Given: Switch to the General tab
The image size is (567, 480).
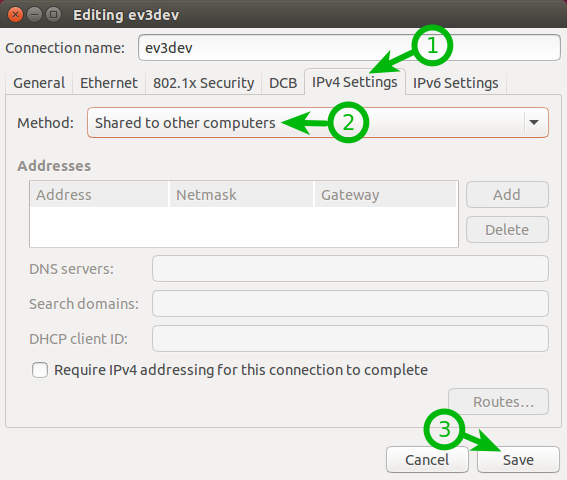Looking at the screenshot, I should coord(39,83).
